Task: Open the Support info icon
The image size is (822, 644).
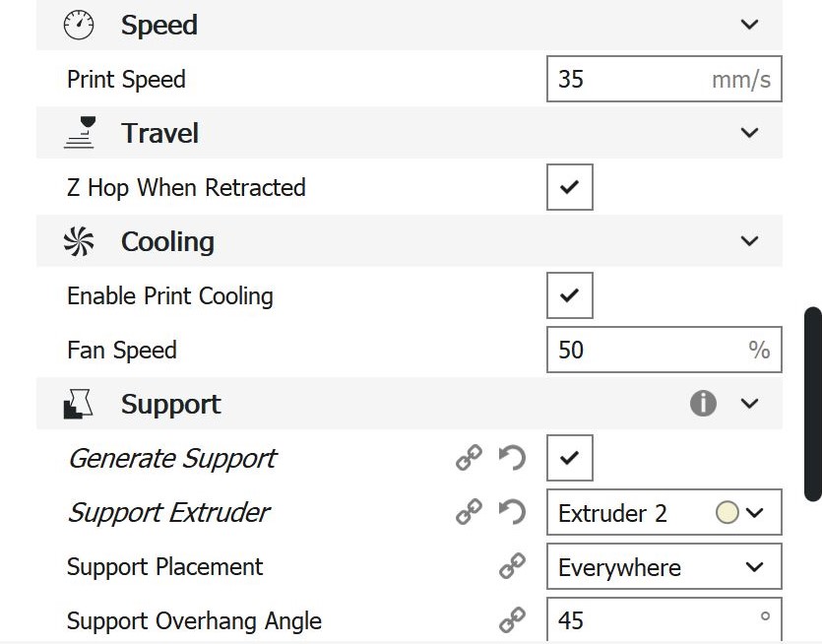Action: pos(703,404)
